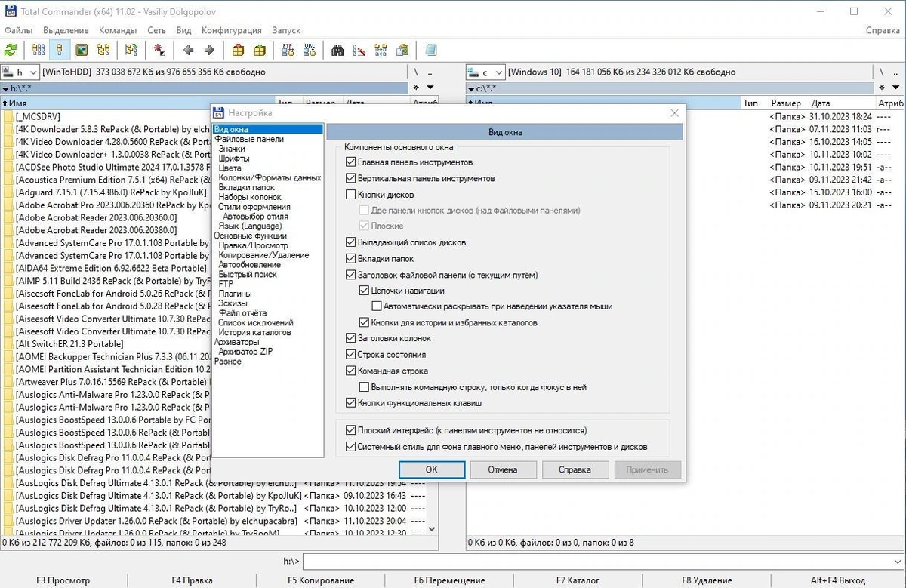Go to parent directory in left panel
Image resolution: width=906 pixels, height=588 pixels.
(430, 72)
